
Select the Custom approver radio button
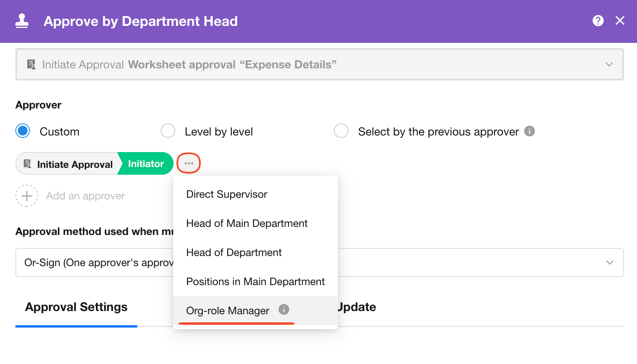point(23,131)
